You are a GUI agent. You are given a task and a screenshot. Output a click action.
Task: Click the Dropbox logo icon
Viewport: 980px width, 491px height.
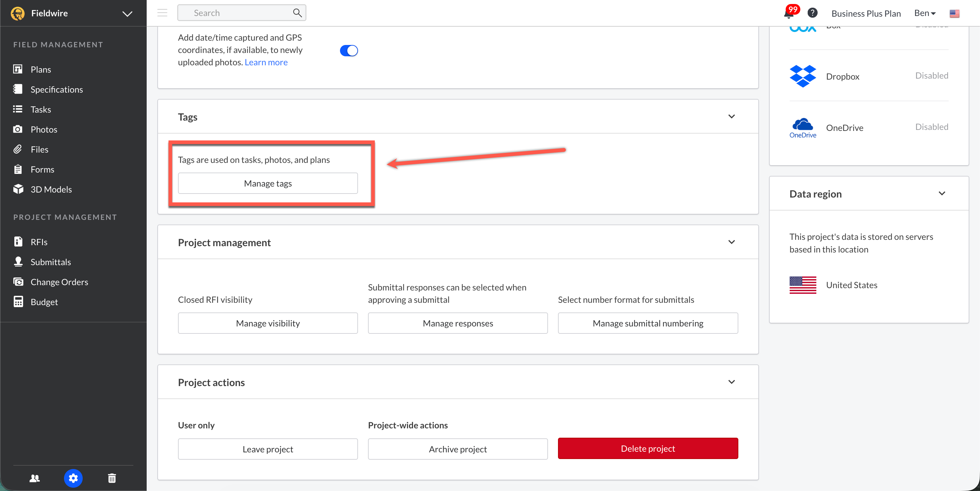coord(803,76)
